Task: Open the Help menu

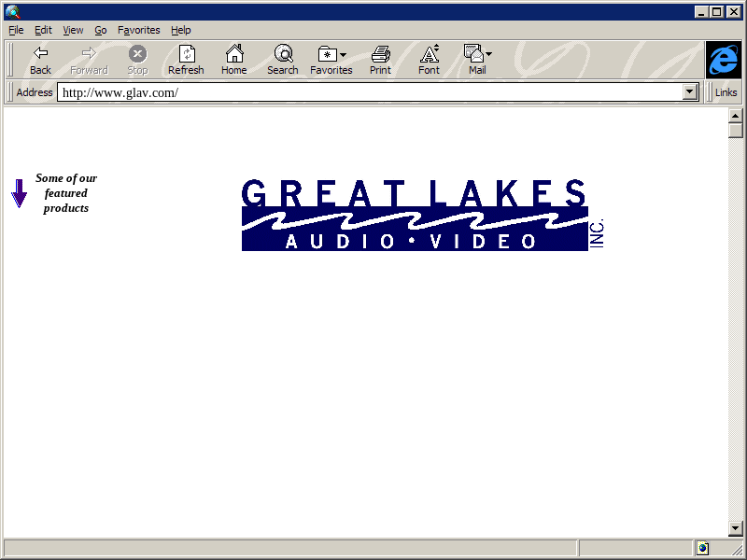Action: (x=180, y=30)
